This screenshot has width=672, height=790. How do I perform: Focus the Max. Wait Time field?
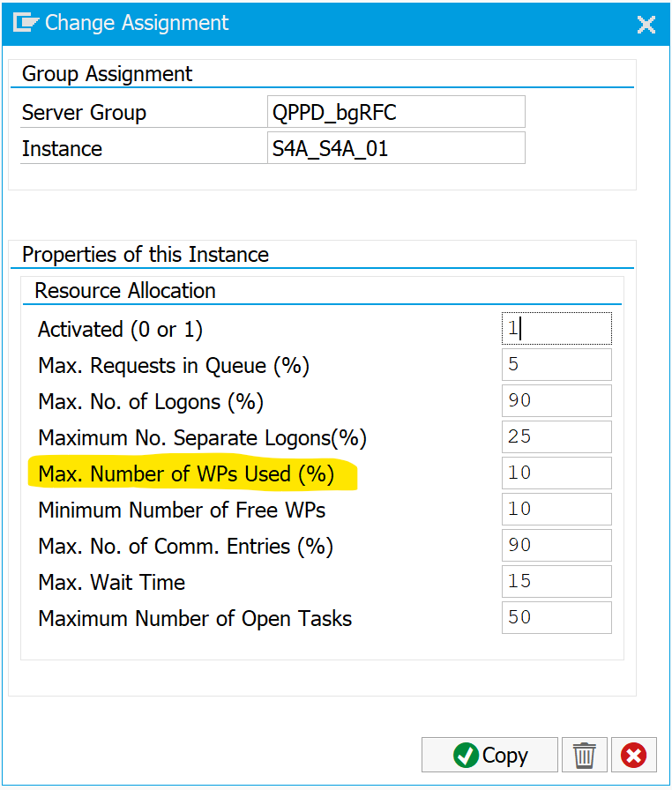[556, 582]
